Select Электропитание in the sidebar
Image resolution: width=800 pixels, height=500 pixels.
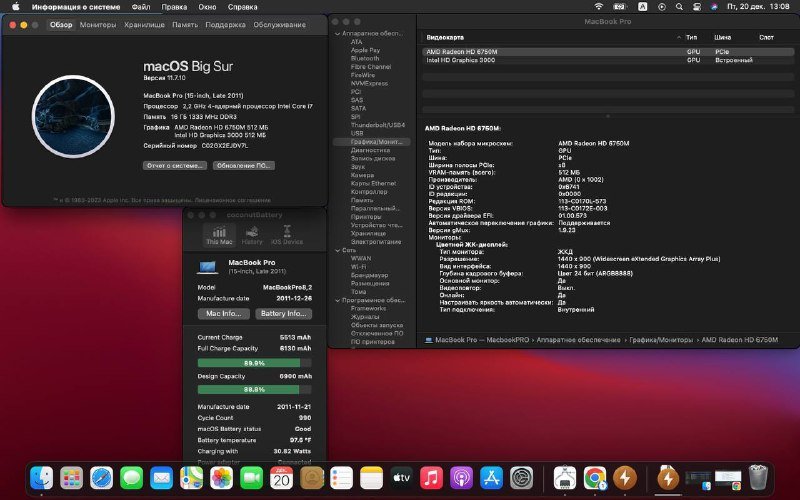point(376,242)
